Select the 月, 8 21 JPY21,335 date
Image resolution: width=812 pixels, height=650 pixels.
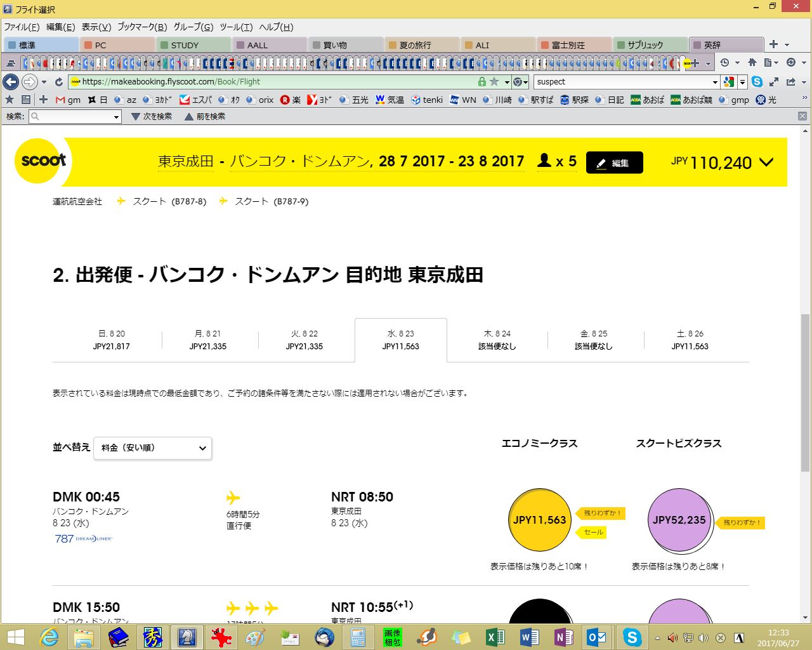(208, 340)
